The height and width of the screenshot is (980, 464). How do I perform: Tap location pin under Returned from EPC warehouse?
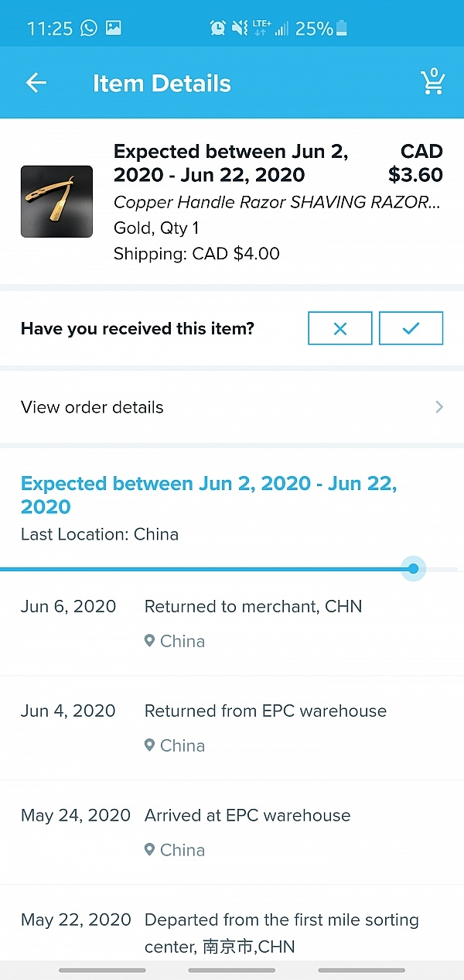click(x=150, y=745)
